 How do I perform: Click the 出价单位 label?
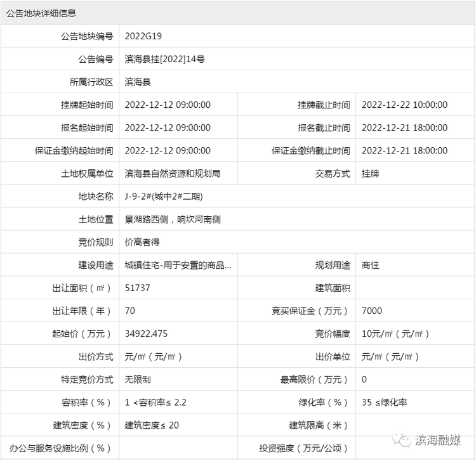pos(333,356)
